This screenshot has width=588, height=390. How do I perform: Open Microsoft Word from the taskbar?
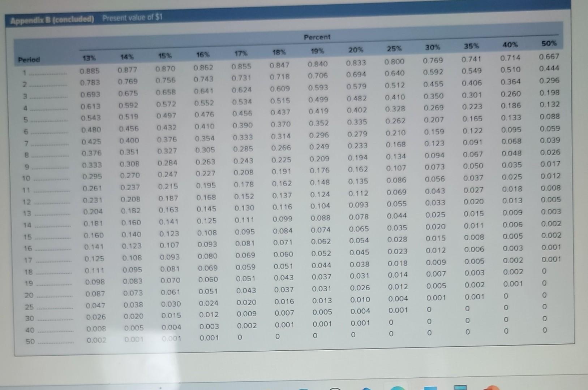tap(429, 387)
